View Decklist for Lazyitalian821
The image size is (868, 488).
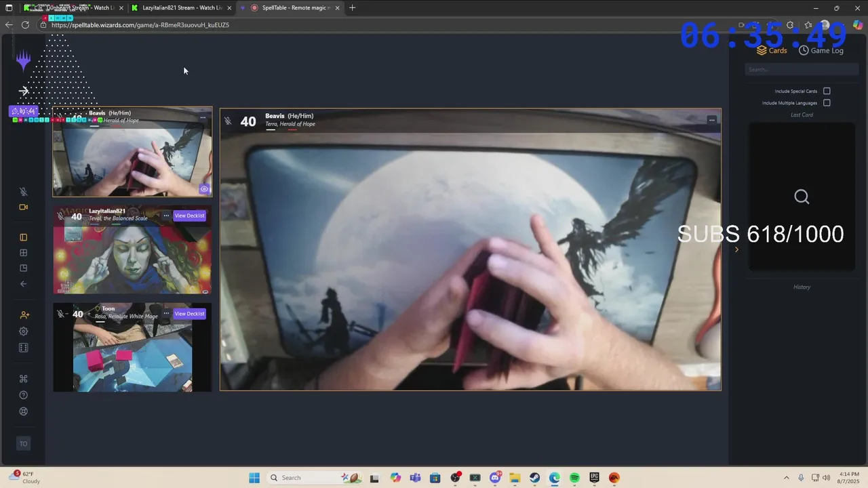(189, 216)
